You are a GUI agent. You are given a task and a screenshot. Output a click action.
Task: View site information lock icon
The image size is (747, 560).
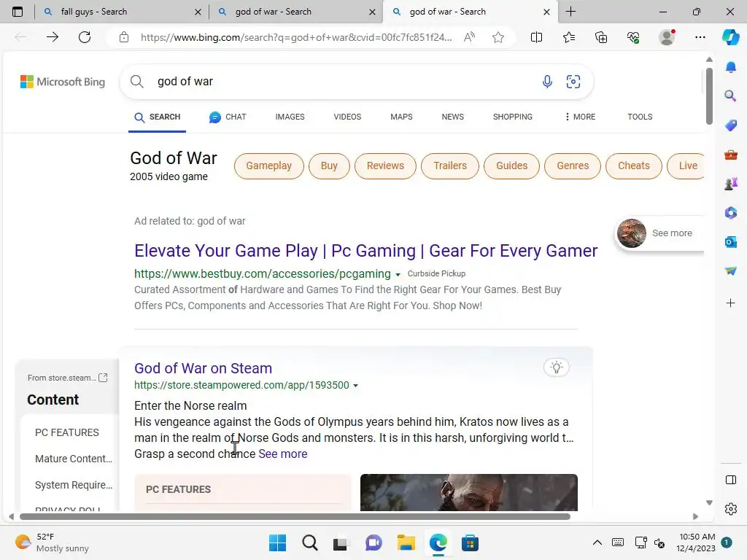point(124,37)
